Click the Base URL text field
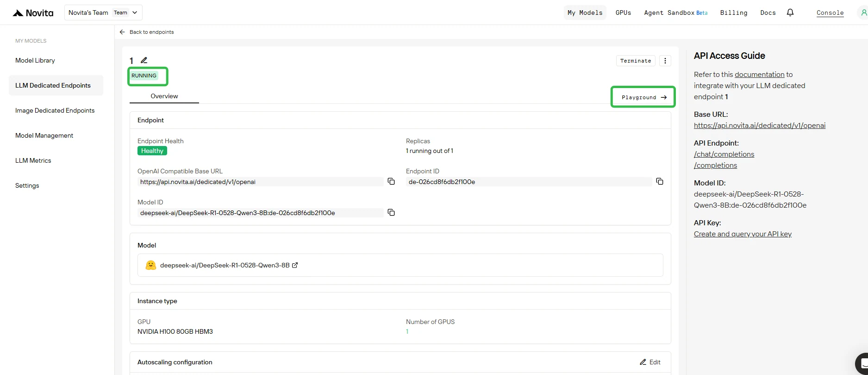 pyautogui.click(x=260, y=182)
